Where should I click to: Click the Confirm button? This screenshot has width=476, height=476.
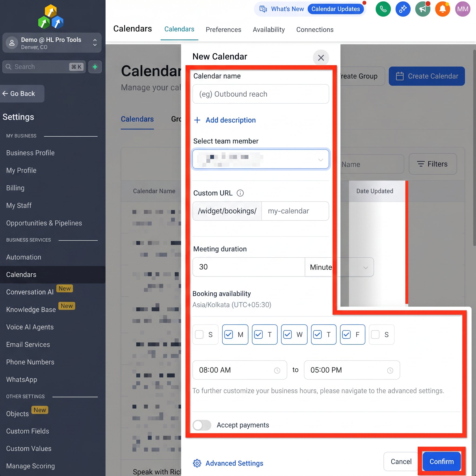pyautogui.click(x=442, y=461)
